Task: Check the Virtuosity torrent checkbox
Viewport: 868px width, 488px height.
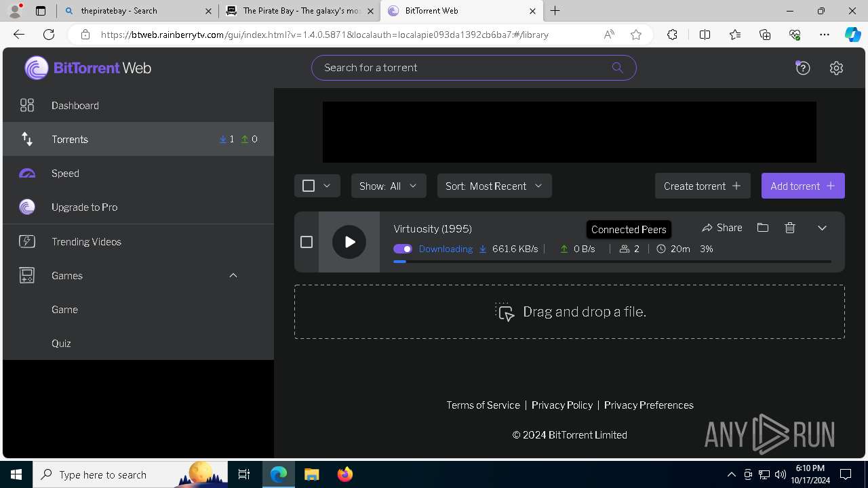Action: [x=307, y=242]
